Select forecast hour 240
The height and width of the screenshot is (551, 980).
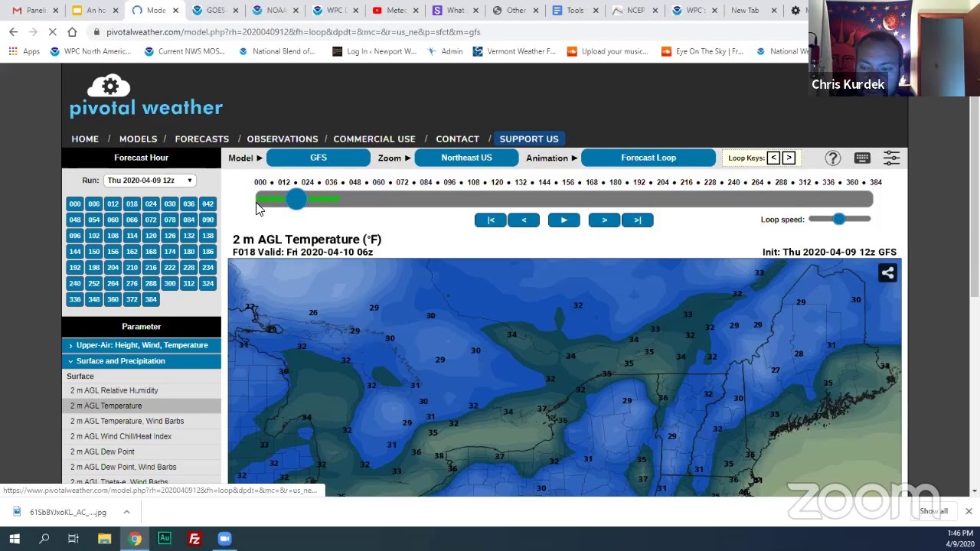tap(75, 283)
